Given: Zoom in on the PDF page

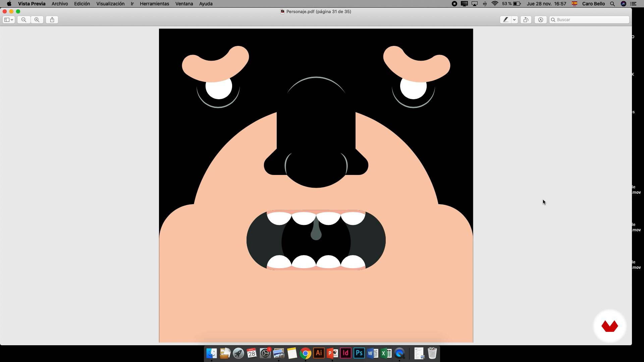Looking at the screenshot, I should [37, 20].
